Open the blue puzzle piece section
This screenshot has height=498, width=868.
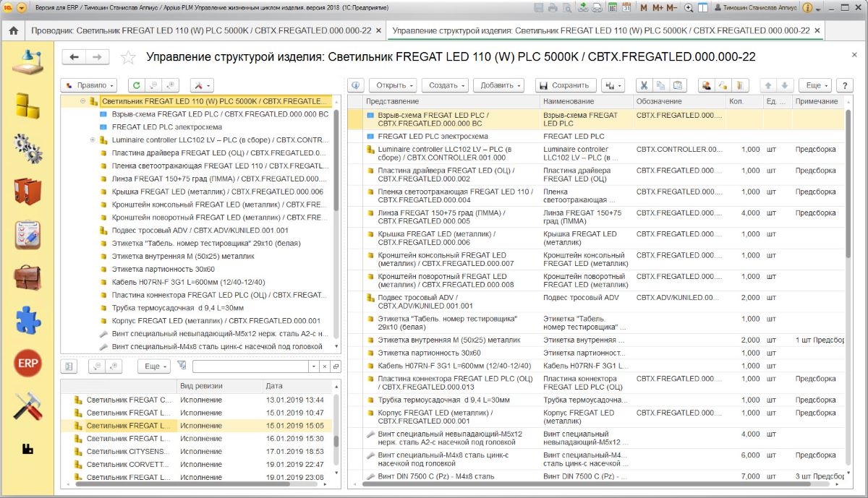[27, 320]
